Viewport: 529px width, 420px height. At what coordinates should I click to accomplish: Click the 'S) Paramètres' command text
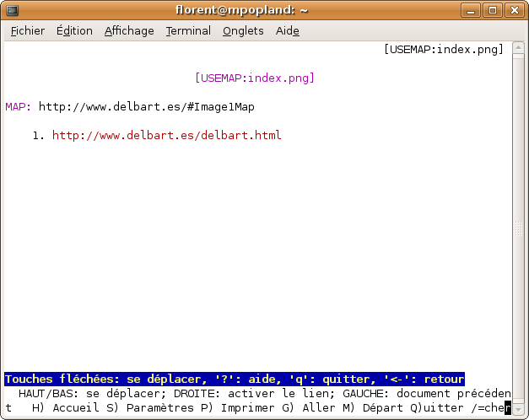coord(150,408)
